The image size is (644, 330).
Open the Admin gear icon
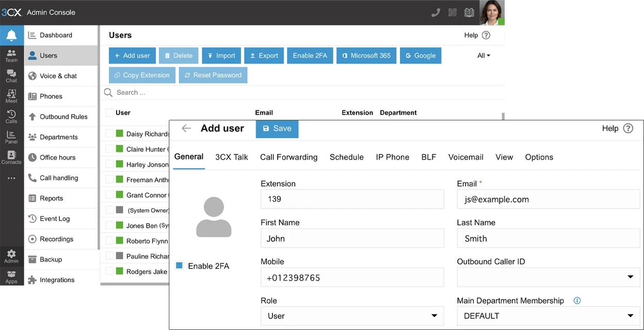(x=11, y=256)
